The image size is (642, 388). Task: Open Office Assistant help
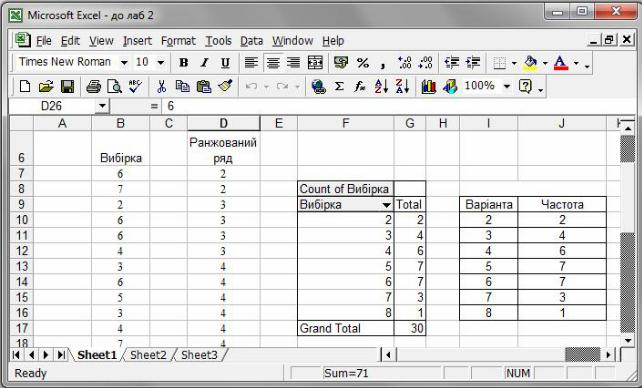[525, 86]
